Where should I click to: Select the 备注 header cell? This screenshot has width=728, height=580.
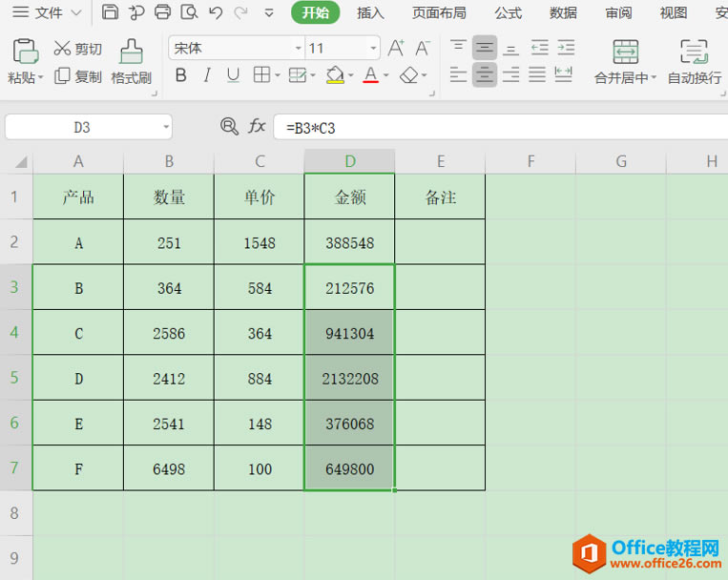click(x=440, y=197)
